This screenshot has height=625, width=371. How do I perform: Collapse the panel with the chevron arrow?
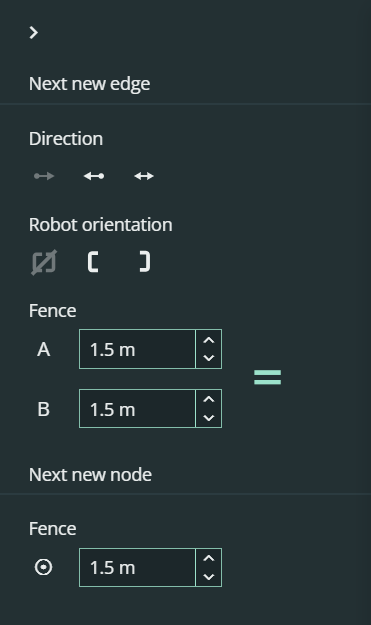[34, 33]
